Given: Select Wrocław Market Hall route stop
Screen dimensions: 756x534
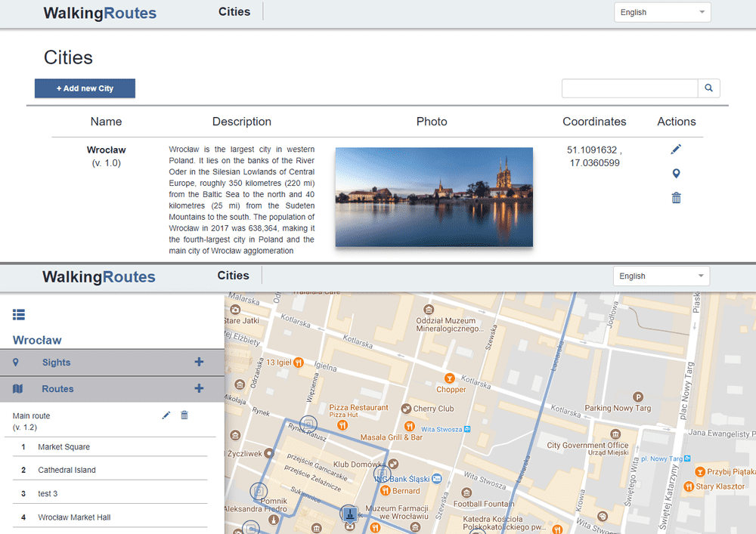Looking at the screenshot, I should pos(110,517).
